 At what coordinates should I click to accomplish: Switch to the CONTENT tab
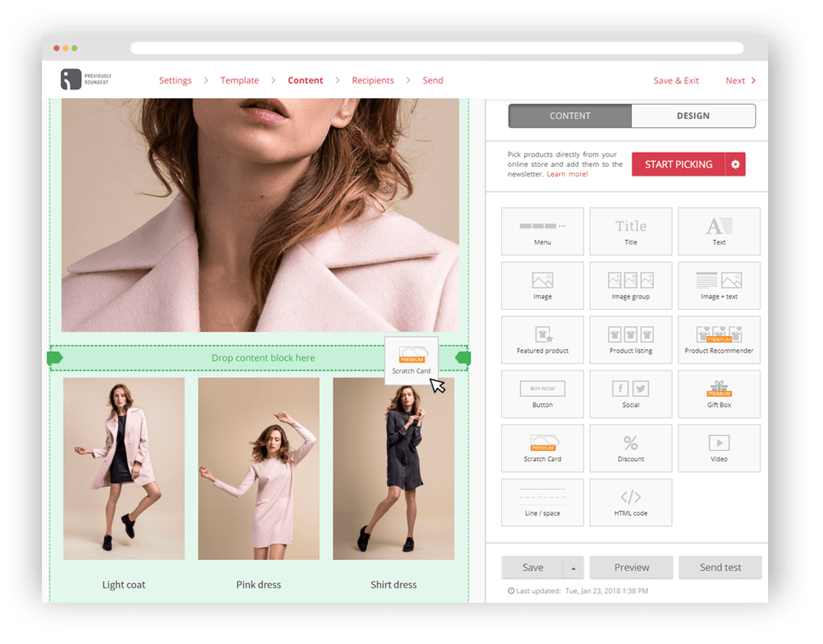click(x=570, y=116)
